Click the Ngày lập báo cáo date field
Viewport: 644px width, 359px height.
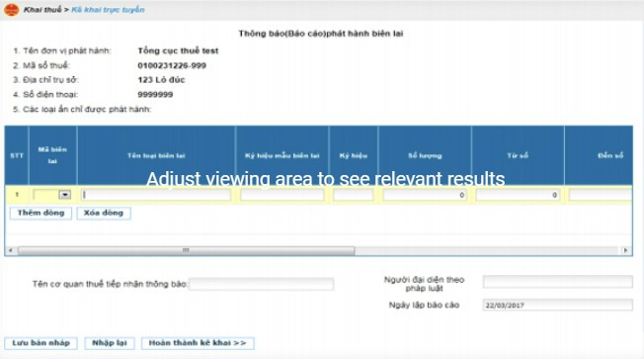click(x=558, y=306)
